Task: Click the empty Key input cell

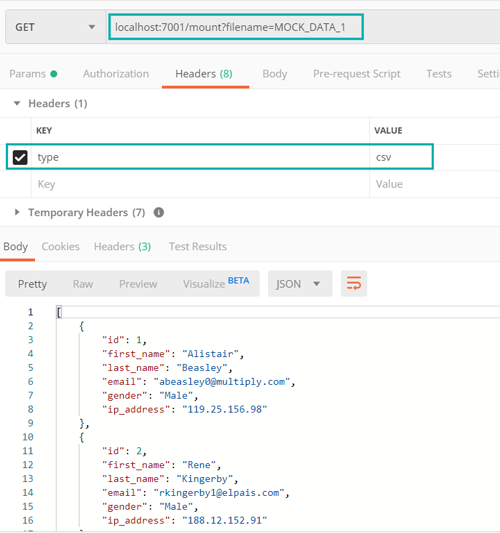Action: coord(200,184)
